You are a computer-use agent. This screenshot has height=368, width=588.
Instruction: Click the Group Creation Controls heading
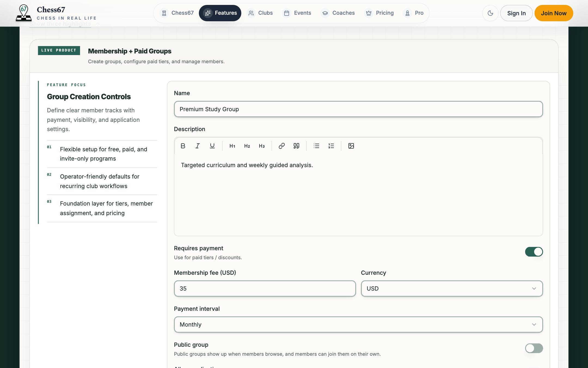coord(89,97)
